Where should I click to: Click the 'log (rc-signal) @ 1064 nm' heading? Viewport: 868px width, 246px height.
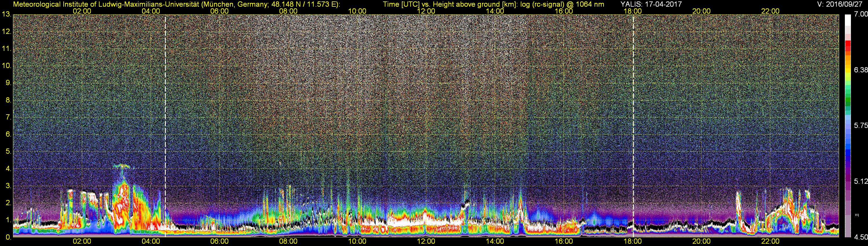tap(562, 4)
